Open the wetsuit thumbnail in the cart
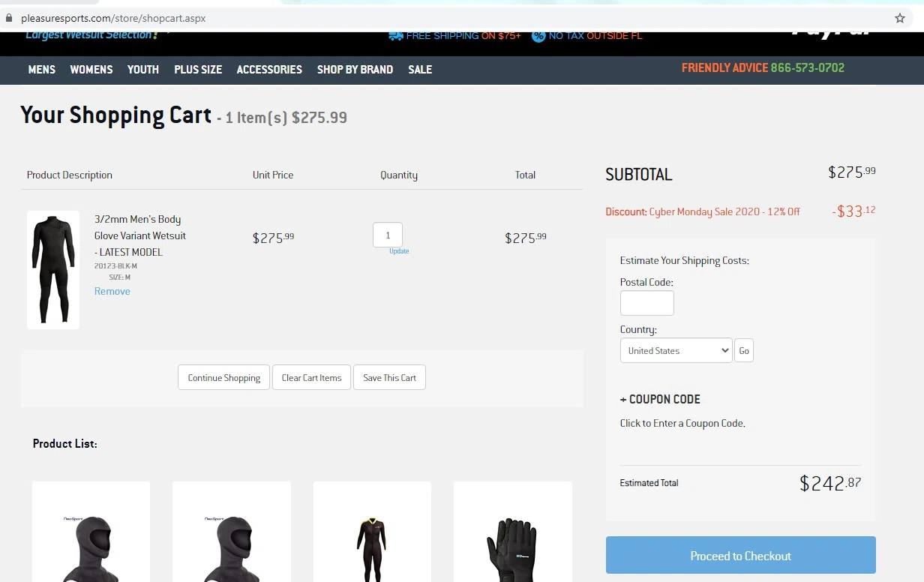Screen dimensions: 924x582 click(x=53, y=270)
